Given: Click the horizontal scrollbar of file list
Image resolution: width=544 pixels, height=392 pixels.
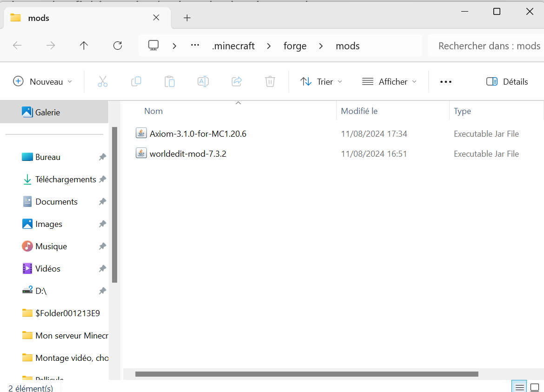Looking at the screenshot, I should click(307, 374).
